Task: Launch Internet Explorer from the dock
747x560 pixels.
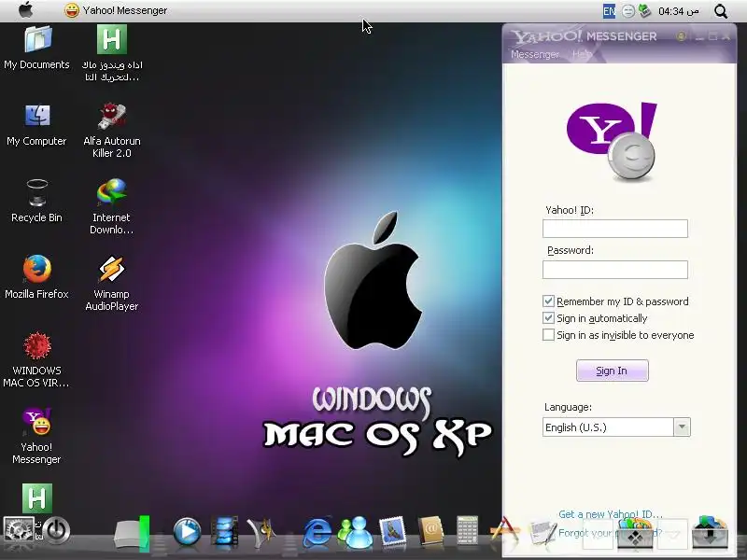Action: (317, 531)
